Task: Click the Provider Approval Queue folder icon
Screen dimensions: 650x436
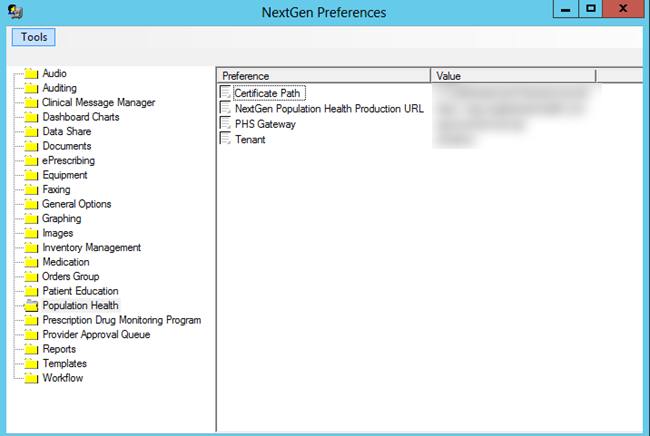Action: [31, 335]
